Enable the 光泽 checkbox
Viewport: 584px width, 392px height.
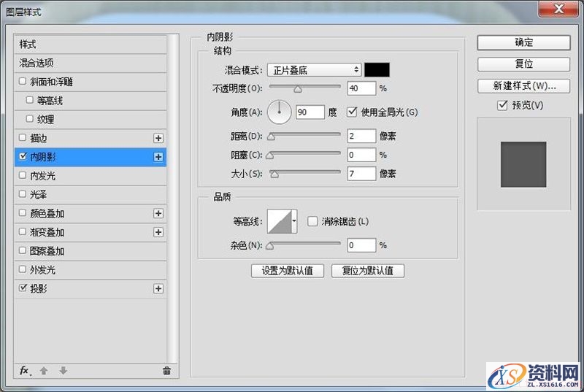23,194
